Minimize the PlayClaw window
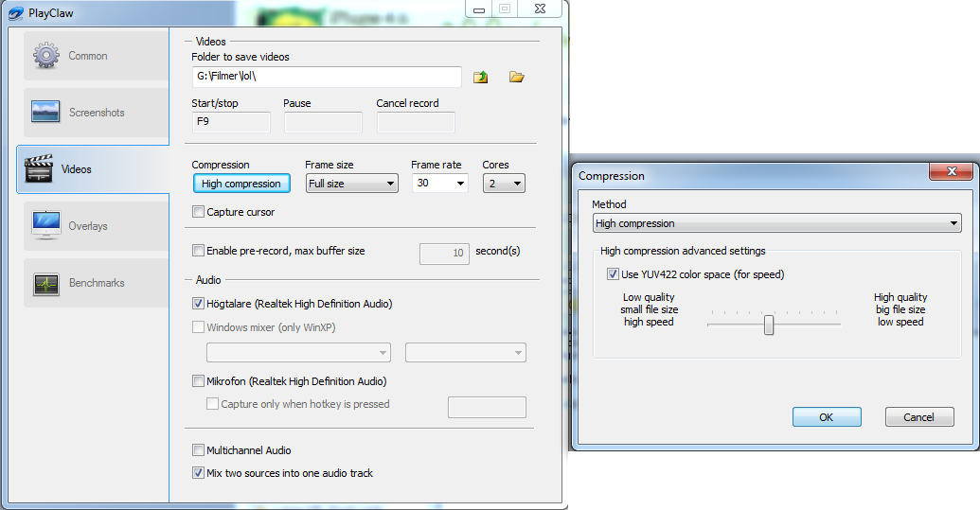Viewport: 980px width, 510px height. pyautogui.click(x=479, y=9)
